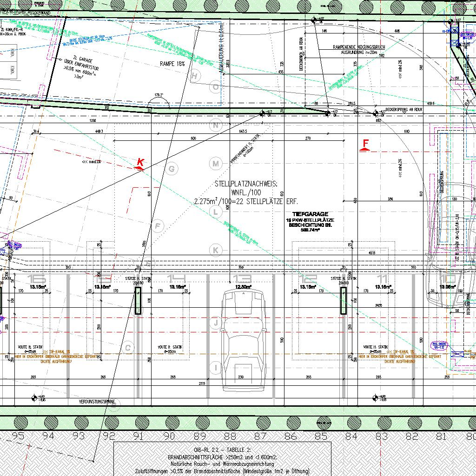Select the 'Natürliche Rauch- und Wärmeabzugseinrichtung' line
The height and width of the screenshot is (476, 476).
pyautogui.click(x=222, y=464)
